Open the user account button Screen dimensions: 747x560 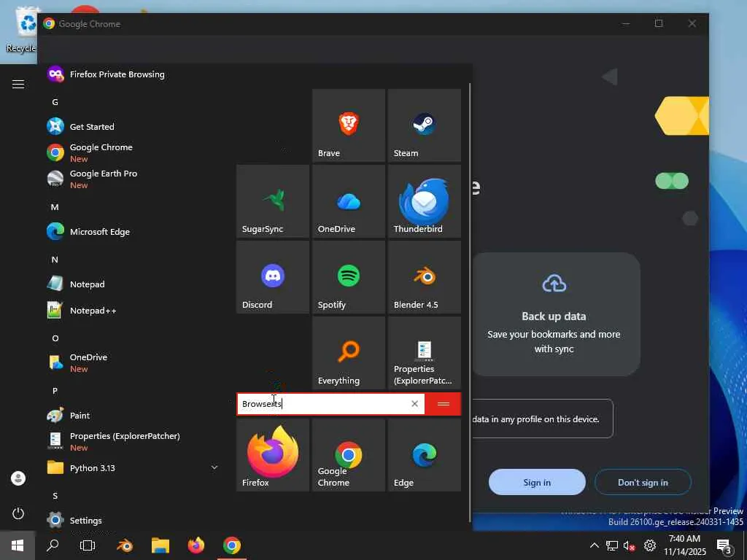[x=18, y=478]
